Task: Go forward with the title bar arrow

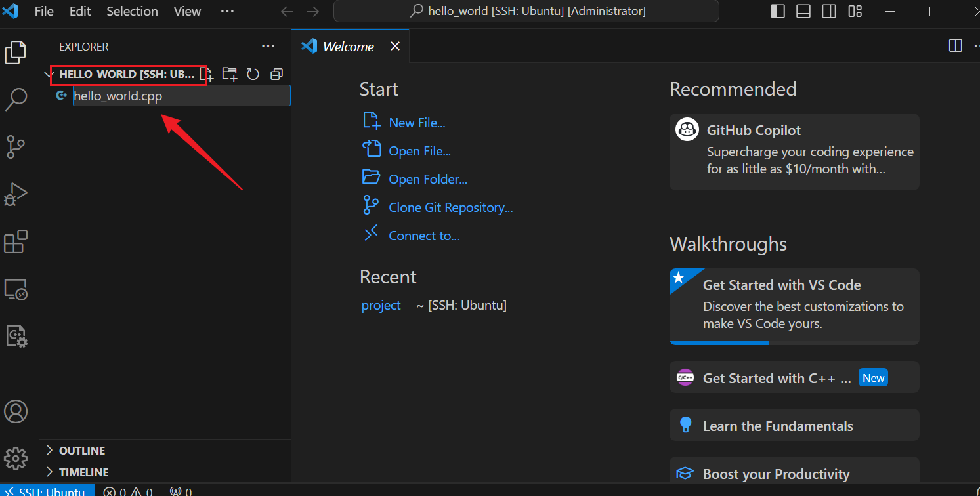Action: point(312,11)
